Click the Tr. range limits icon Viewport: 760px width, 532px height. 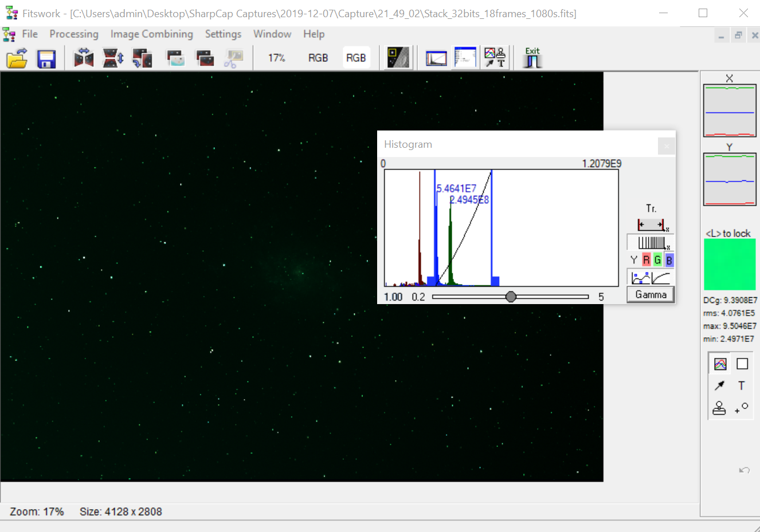pyautogui.click(x=652, y=225)
